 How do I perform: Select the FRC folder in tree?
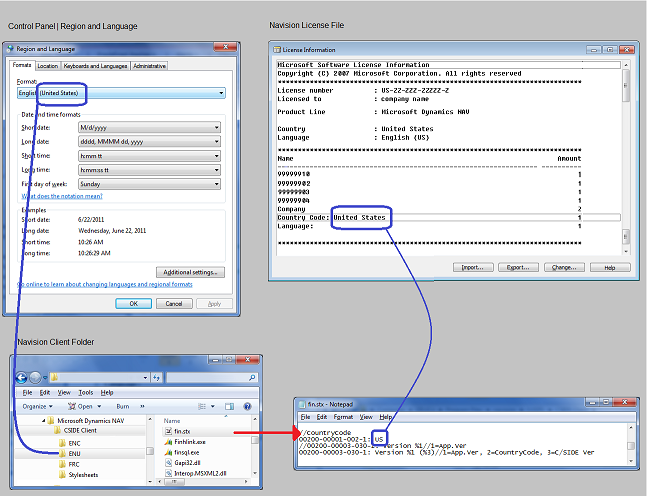pos(74,464)
